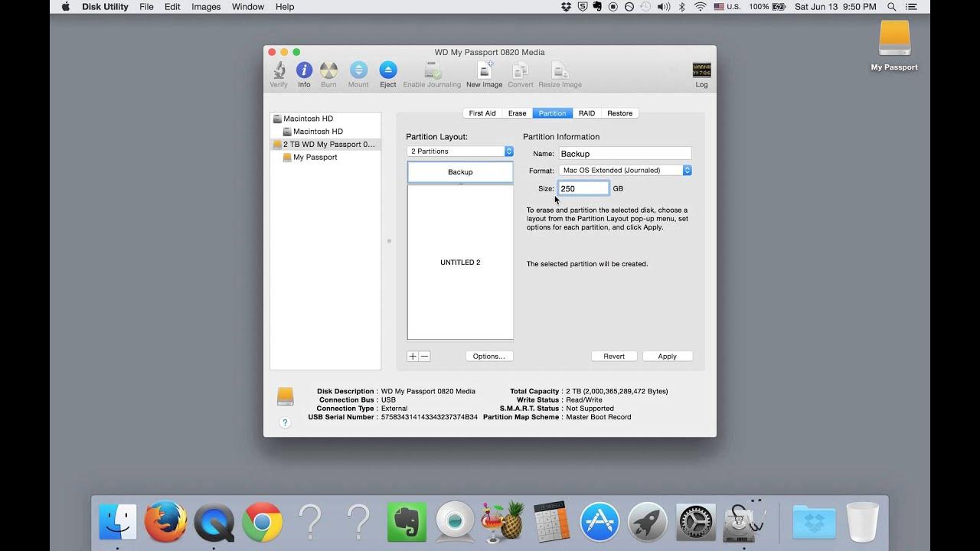This screenshot has height=551, width=980.
Task: Add a partition with the plus button
Action: (x=413, y=356)
